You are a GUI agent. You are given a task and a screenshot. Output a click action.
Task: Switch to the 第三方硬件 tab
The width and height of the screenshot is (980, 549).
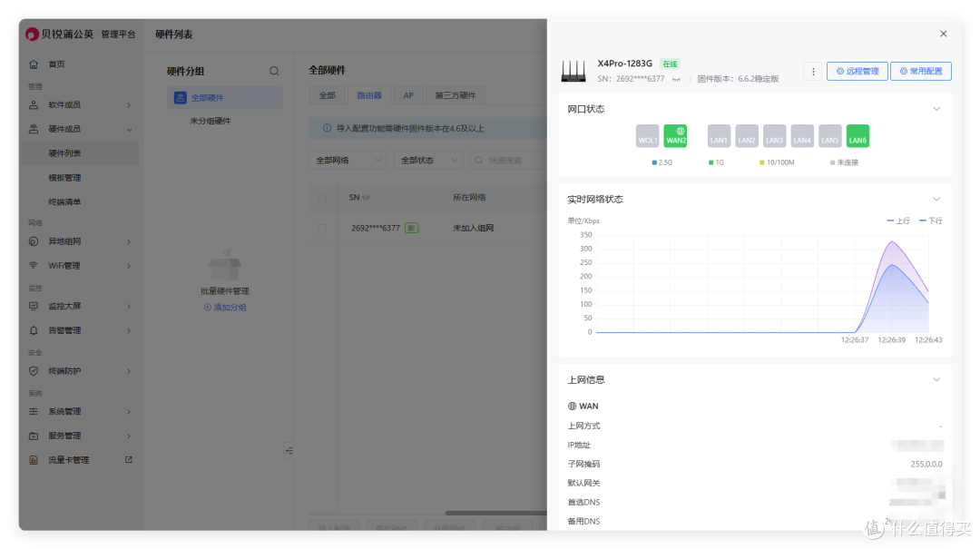[456, 95]
